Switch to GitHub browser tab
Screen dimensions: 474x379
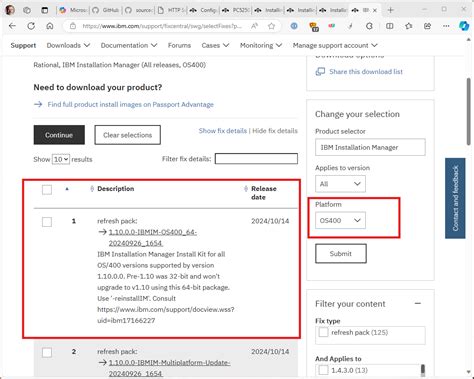106,10
